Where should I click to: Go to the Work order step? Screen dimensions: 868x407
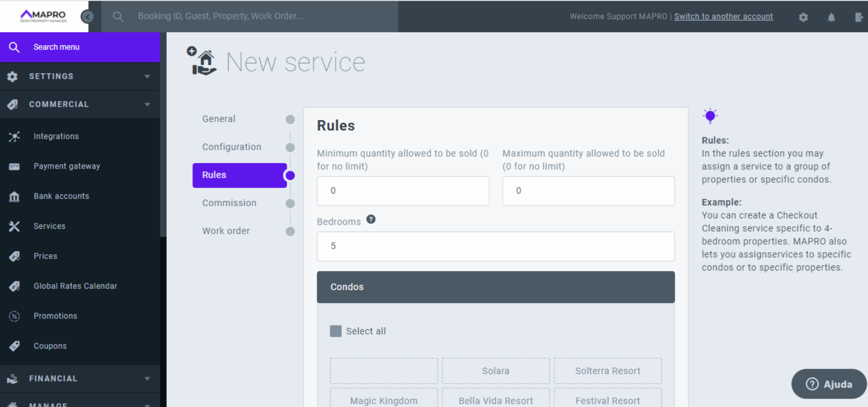(x=226, y=231)
